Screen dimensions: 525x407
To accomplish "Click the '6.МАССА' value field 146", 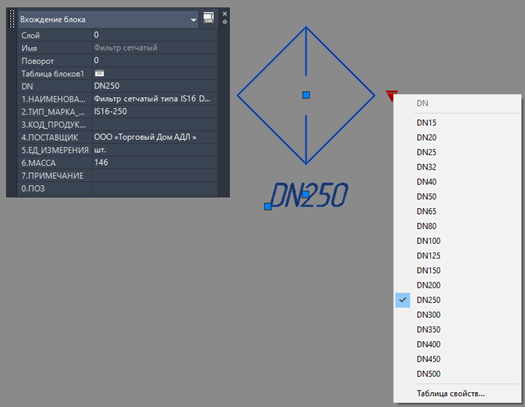I will 155,163.
